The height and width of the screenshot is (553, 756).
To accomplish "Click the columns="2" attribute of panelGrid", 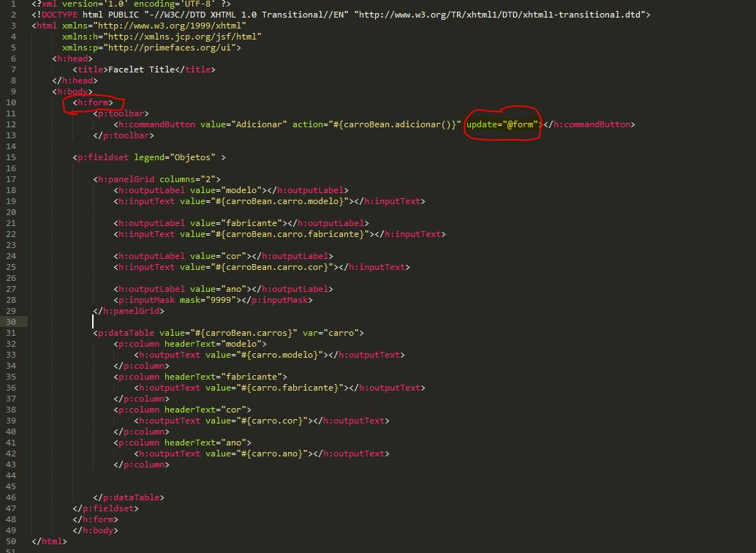I will pos(187,179).
